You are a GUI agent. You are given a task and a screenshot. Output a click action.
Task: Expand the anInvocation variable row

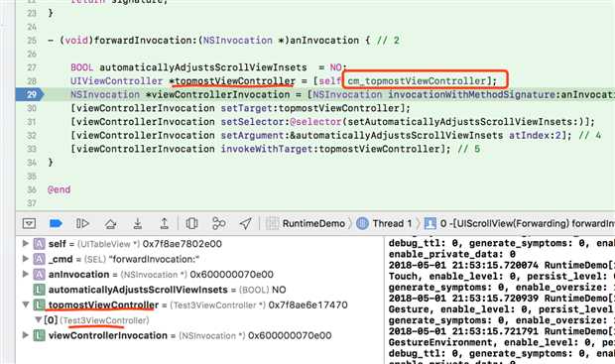tap(26, 274)
